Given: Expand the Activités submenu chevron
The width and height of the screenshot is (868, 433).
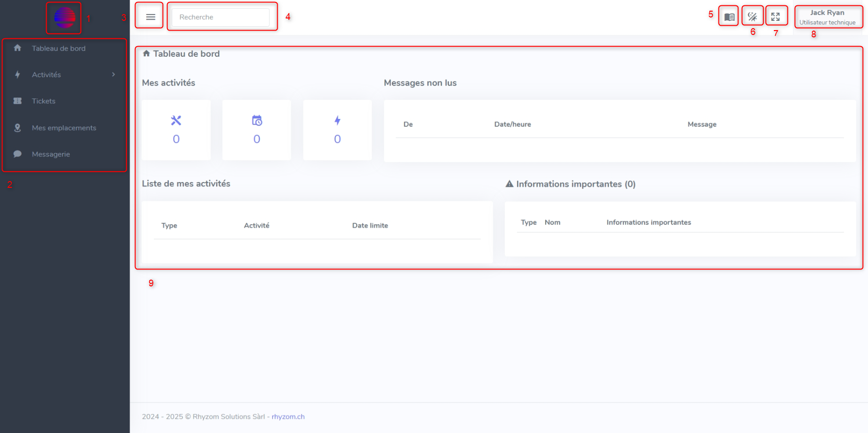Looking at the screenshot, I should [x=114, y=74].
